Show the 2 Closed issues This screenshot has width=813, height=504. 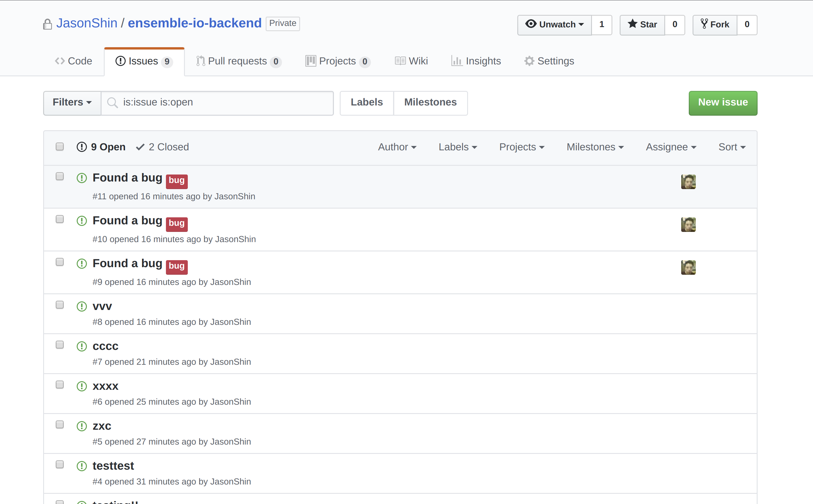(x=162, y=147)
